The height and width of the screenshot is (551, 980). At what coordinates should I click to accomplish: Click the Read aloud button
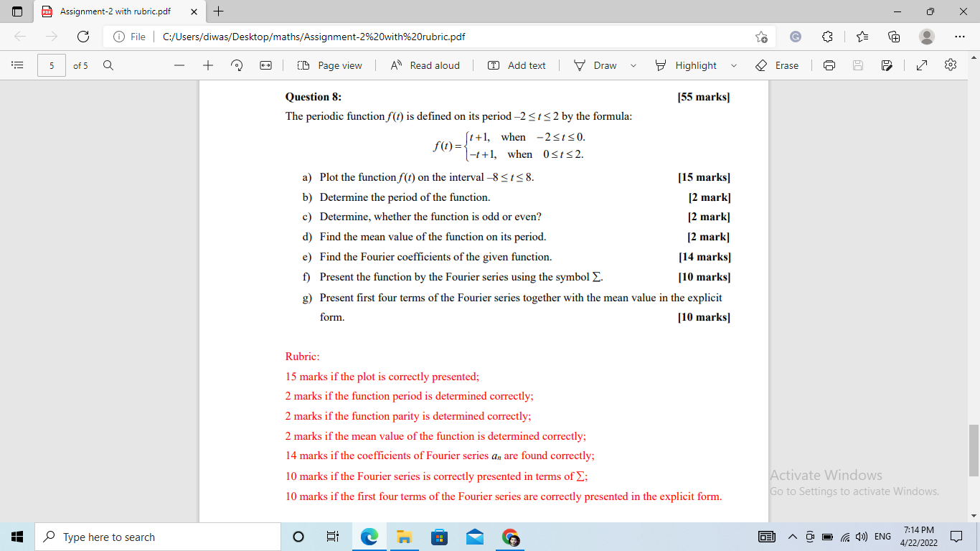(425, 65)
